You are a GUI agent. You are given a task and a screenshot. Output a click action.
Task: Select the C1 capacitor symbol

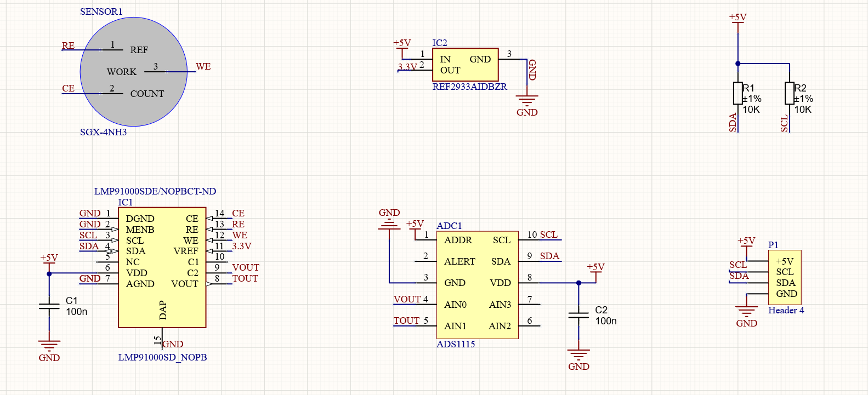[49, 306]
